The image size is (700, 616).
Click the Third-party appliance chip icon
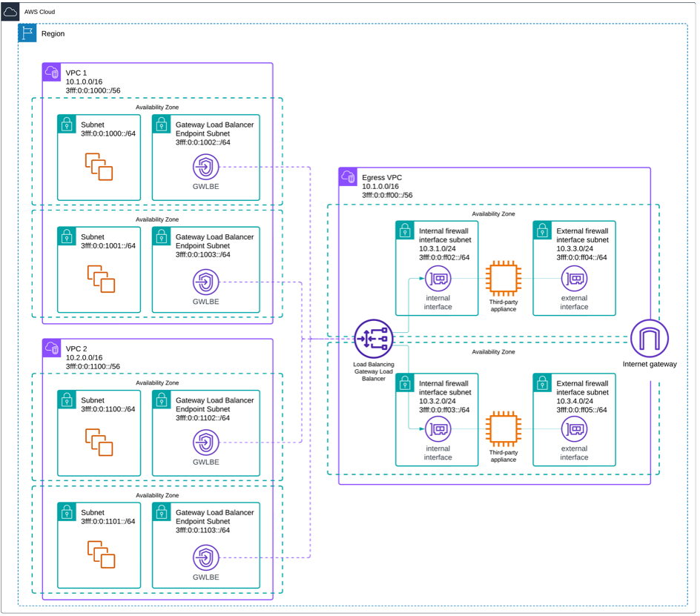[x=503, y=279]
